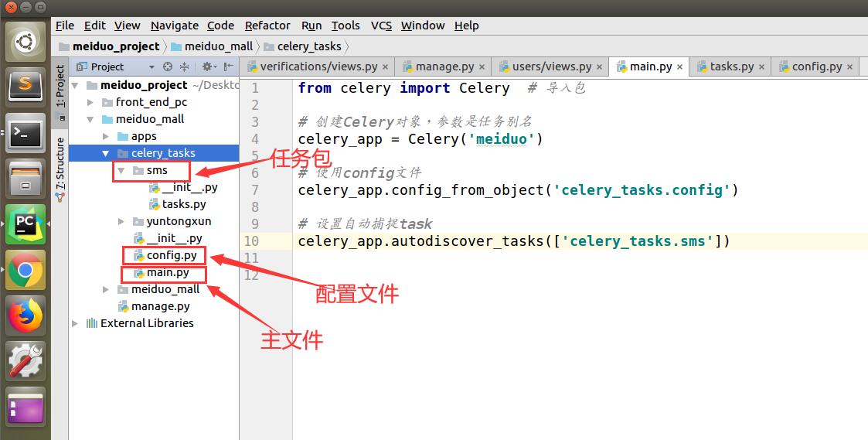Screen dimensions: 868x440
Task: Collapse the sms folder arrow
Action: [x=121, y=171]
